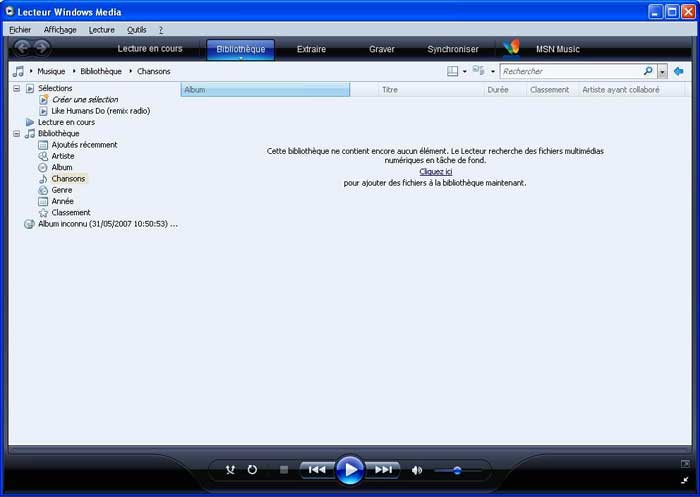This screenshot has width=700, height=497.
Task: Adjust the volume slider
Action: click(x=457, y=470)
